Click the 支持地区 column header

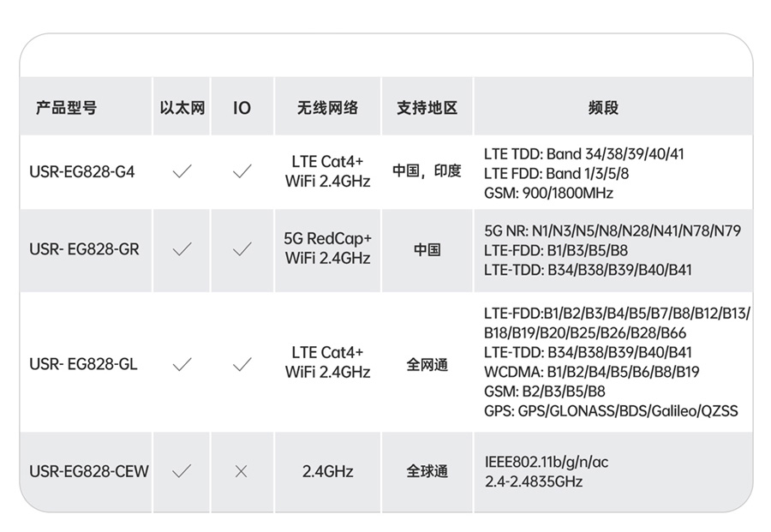[427, 108]
